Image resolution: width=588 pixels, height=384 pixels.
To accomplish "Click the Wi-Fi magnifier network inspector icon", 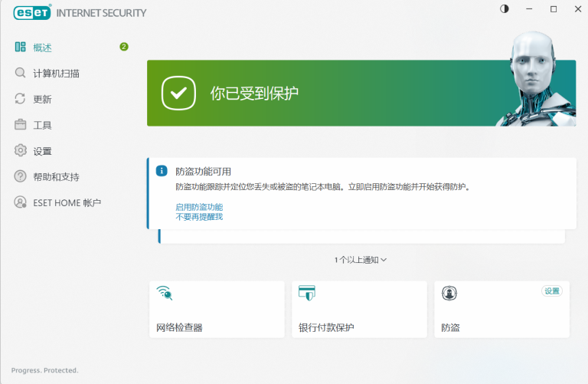I will [x=165, y=293].
